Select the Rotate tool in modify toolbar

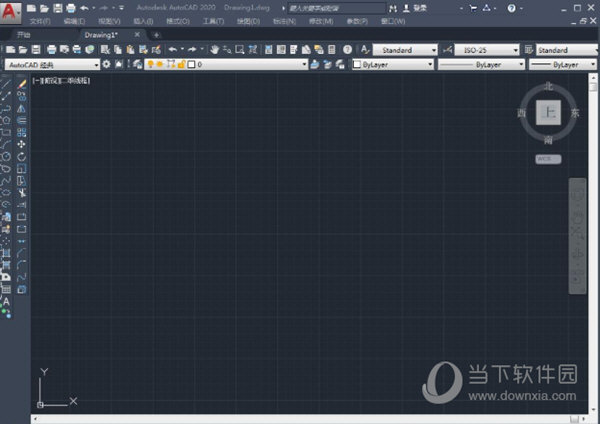(x=22, y=157)
